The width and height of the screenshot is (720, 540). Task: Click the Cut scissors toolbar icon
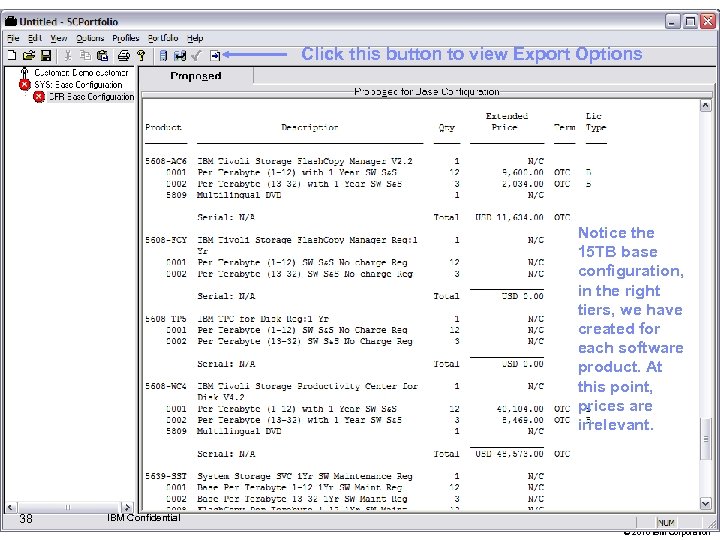68,56
